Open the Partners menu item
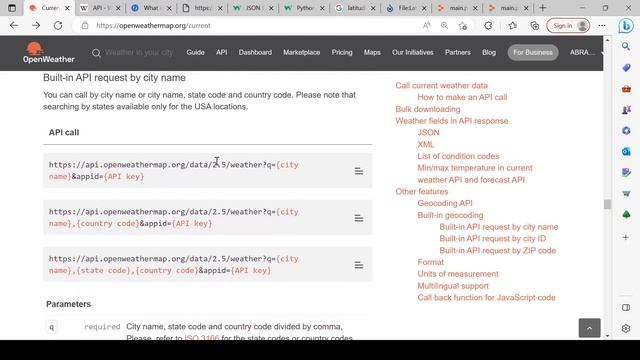This screenshot has height=360, width=640. 458,52
